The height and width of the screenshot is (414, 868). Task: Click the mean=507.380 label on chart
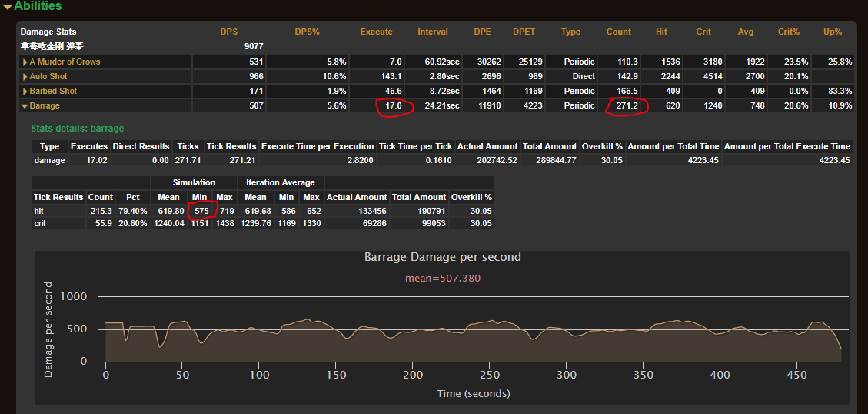(x=442, y=278)
